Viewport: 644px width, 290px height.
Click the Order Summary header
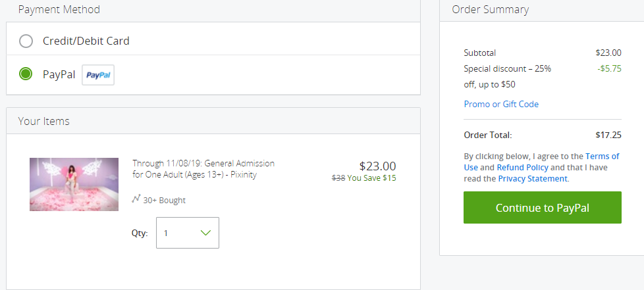click(491, 9)
